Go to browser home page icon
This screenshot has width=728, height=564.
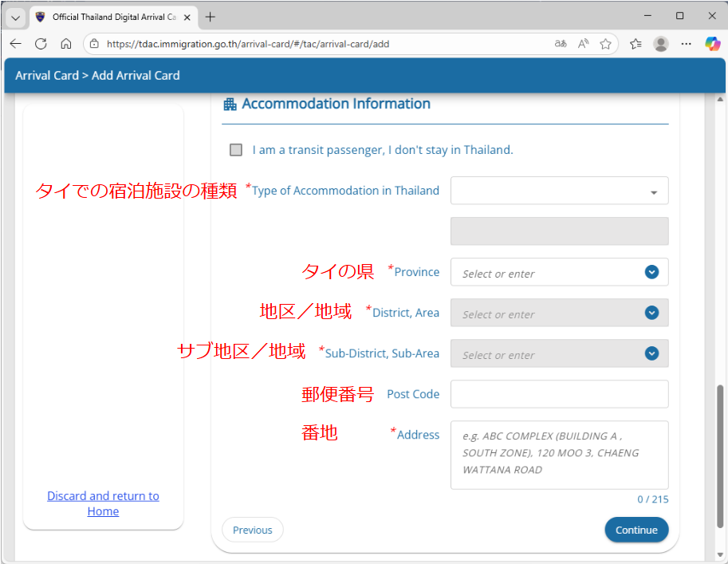click(x=66, y=44)
